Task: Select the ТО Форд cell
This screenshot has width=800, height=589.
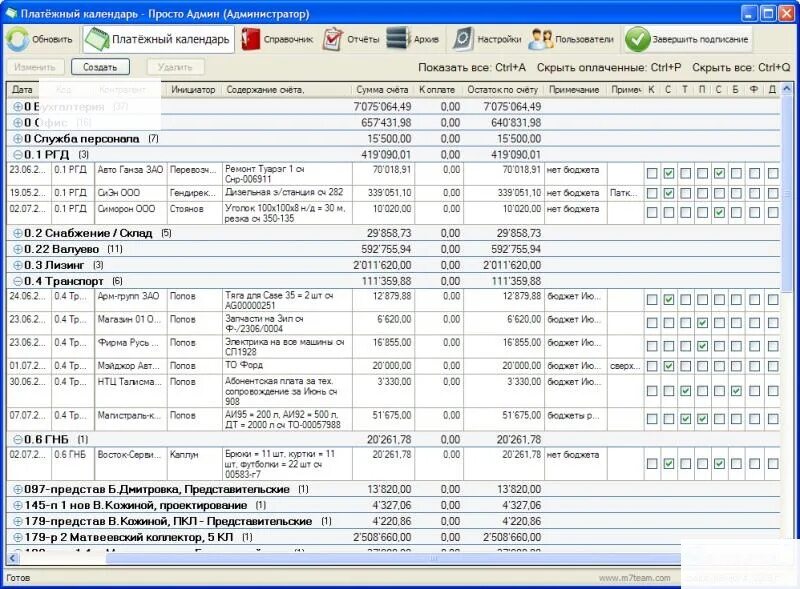Action: pos(287,366)
